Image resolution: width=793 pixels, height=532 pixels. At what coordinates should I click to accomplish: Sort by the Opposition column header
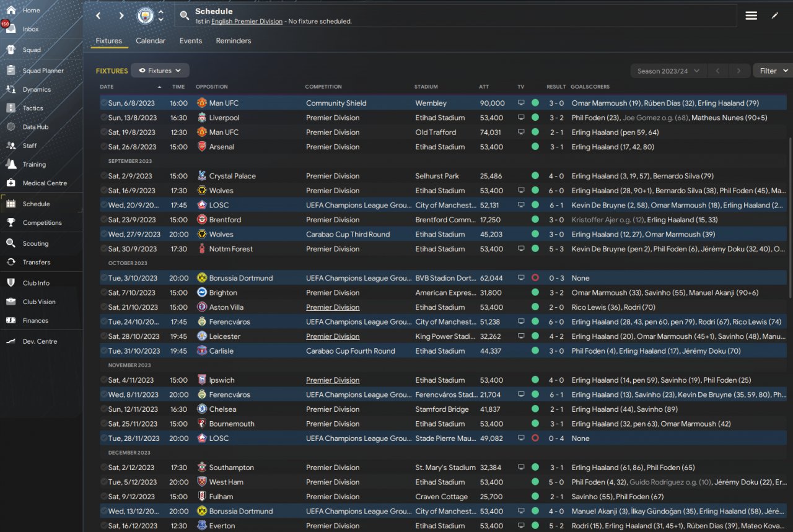pos(212,87)
